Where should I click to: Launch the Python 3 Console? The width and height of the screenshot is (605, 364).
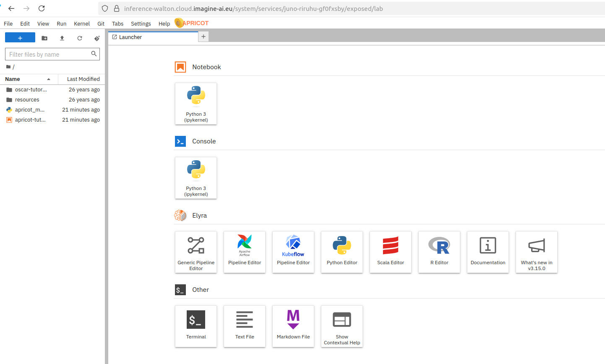pos(196,178)
